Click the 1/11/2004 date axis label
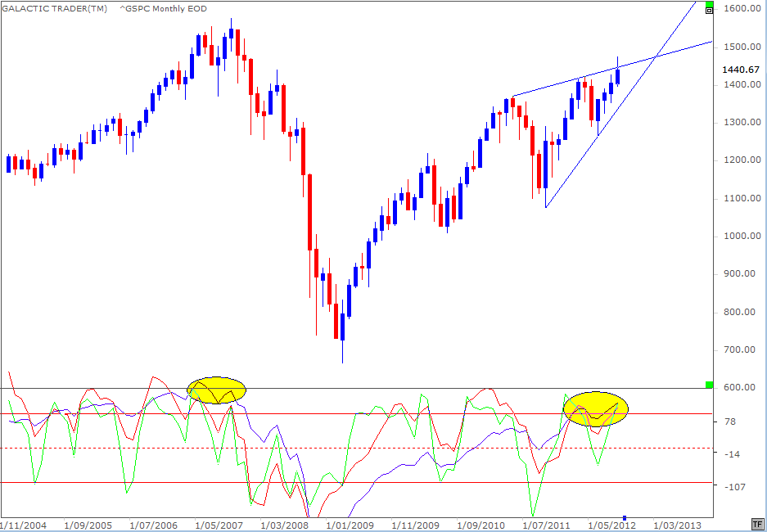The height and width of the screenshot is (532, 767). point(23,525)
